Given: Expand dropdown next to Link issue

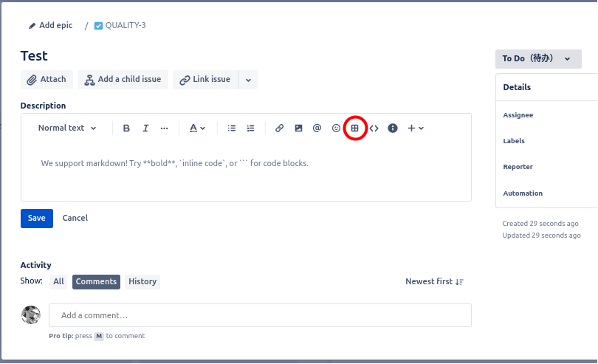Looking at the screenshot, I should tap(248, 80).
